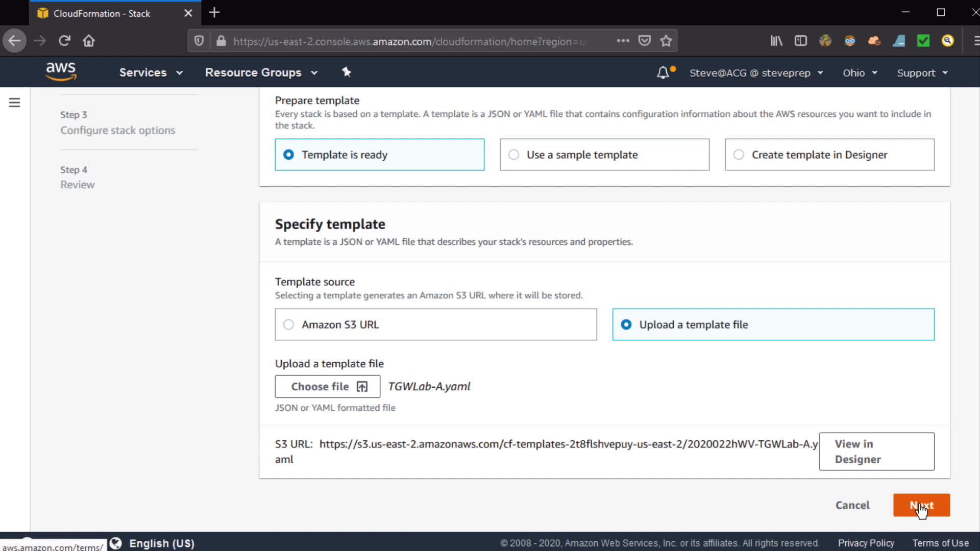Viewport: 980px width, 551px height.
Task: Click the AWS logo home icon
Action: 61,72
